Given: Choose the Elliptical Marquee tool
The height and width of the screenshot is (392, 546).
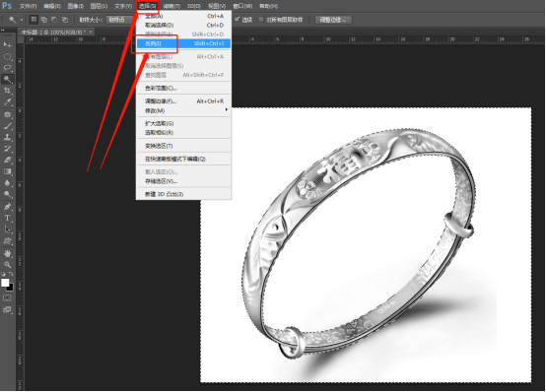Looking at the screenshot, I should point(7,56).
